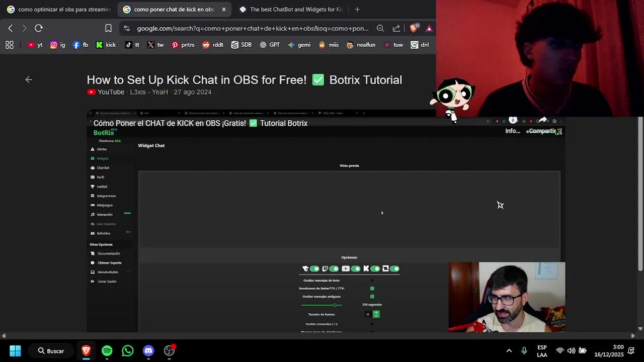The width and height of the screenshot is (644, 362).
Task: Toggle 'Emoticones de BetterTTV / 7TV' checkbox
Action: (372, 289)
